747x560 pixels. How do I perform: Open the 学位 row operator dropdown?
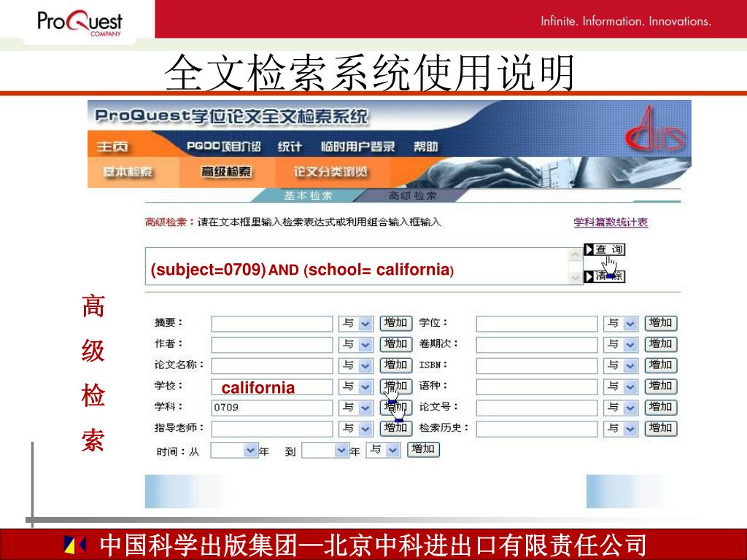621,324
